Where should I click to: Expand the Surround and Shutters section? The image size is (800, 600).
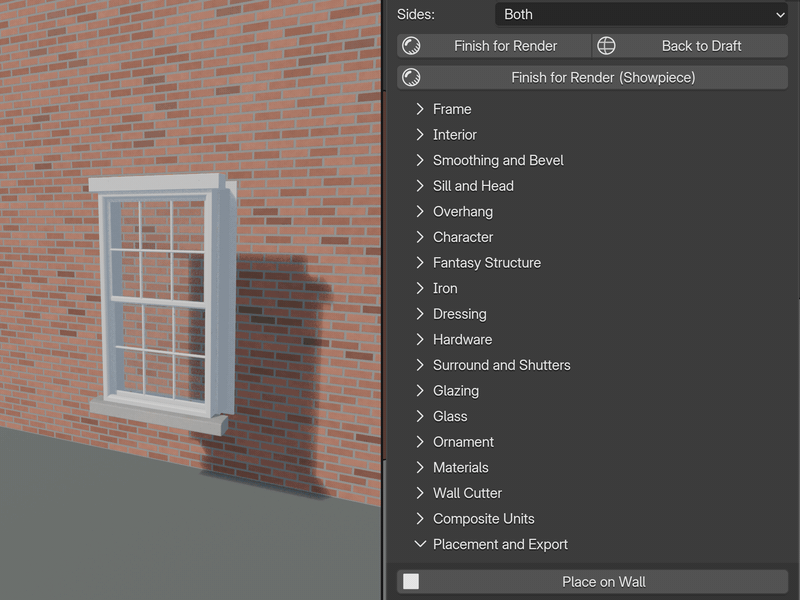(x=420, y=365)
